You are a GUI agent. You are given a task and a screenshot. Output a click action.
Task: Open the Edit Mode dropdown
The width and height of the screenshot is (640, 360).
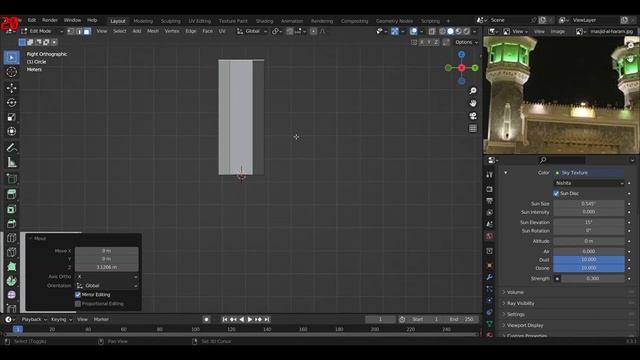[x=42, y=31]
